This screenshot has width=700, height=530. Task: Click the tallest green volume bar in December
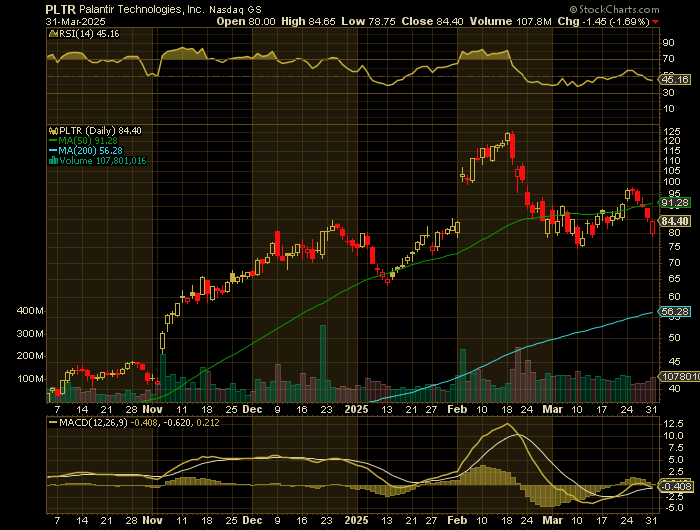coord(323,363)
